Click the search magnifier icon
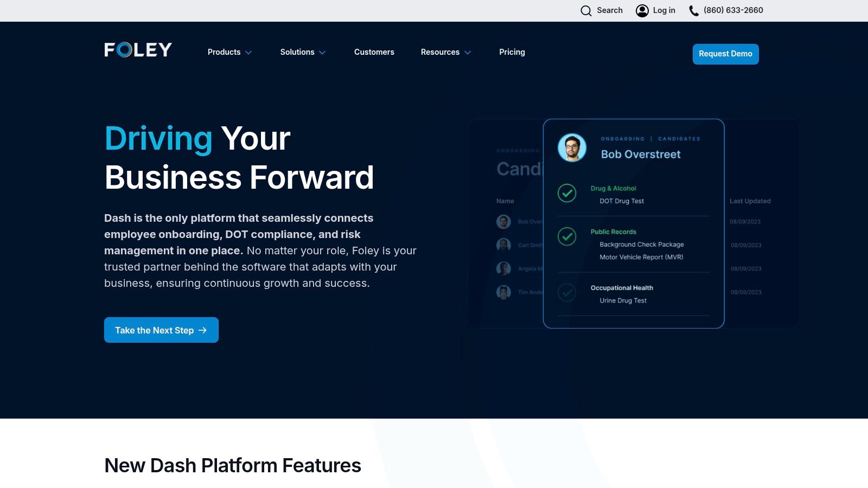Viewport: 868px width, 488px height. click(586, 11)
